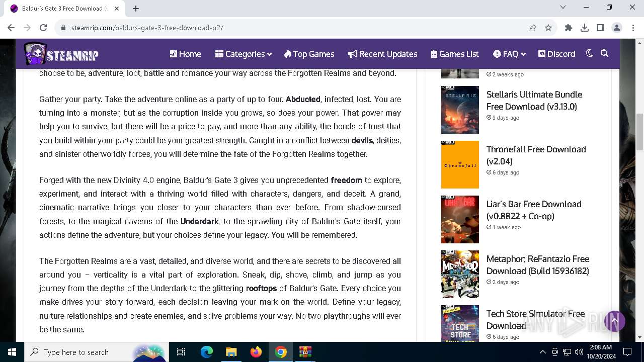Click the browser Back arrow
Screen dimensions: 644x362
click(x=11, y=28)
